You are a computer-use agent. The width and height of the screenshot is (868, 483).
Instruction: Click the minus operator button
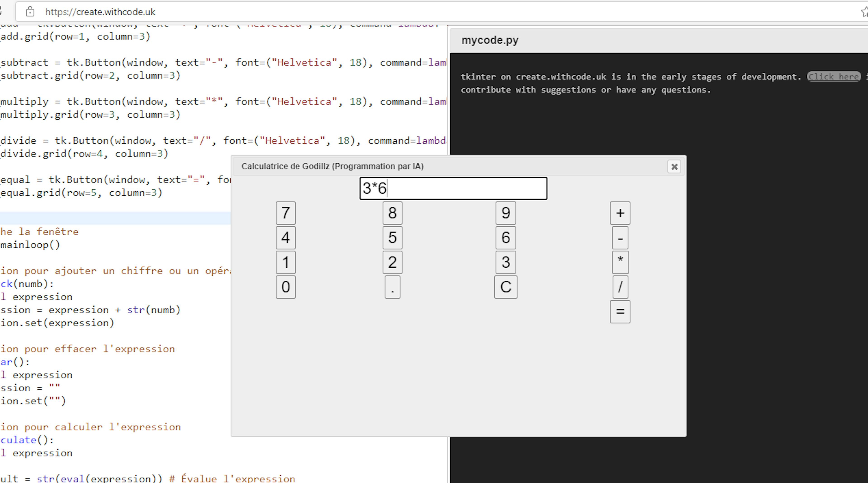620,238
